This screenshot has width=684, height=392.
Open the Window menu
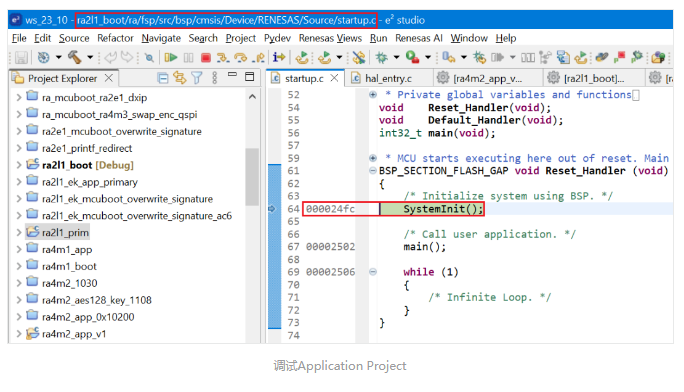click(469, 38)
